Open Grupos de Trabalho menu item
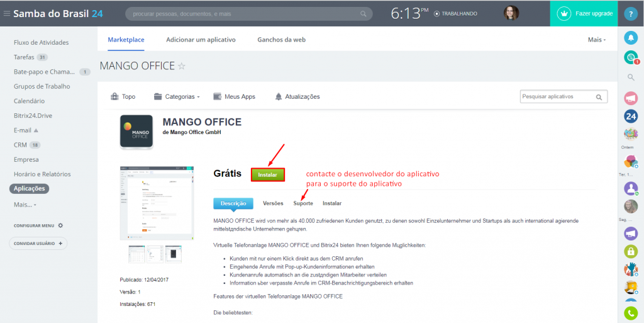 click(42, 86)
